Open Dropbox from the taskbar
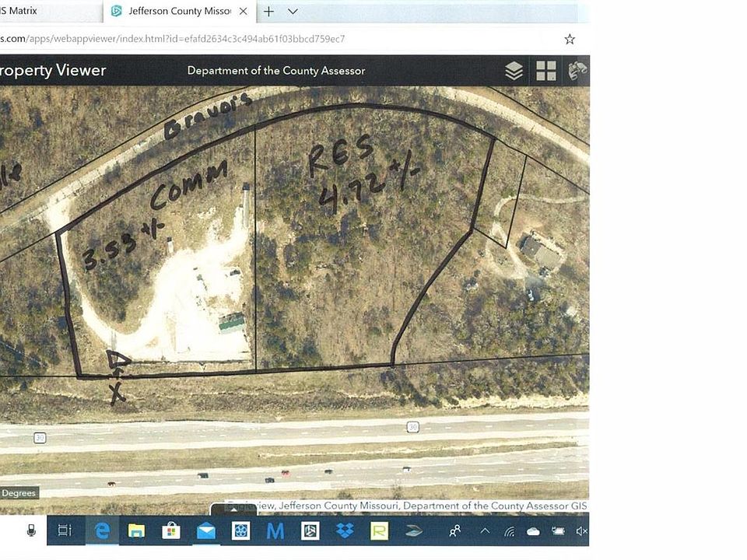747x560 pixels. (x=345, y=530)
